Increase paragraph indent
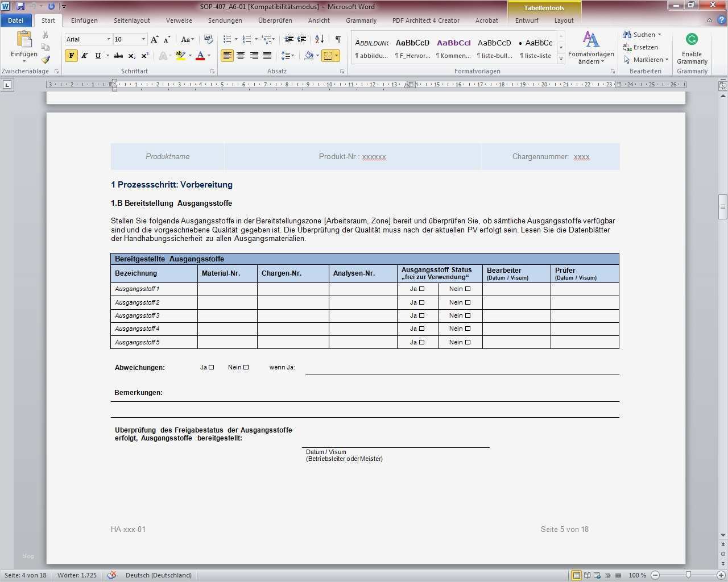 [x=302, y=39]
